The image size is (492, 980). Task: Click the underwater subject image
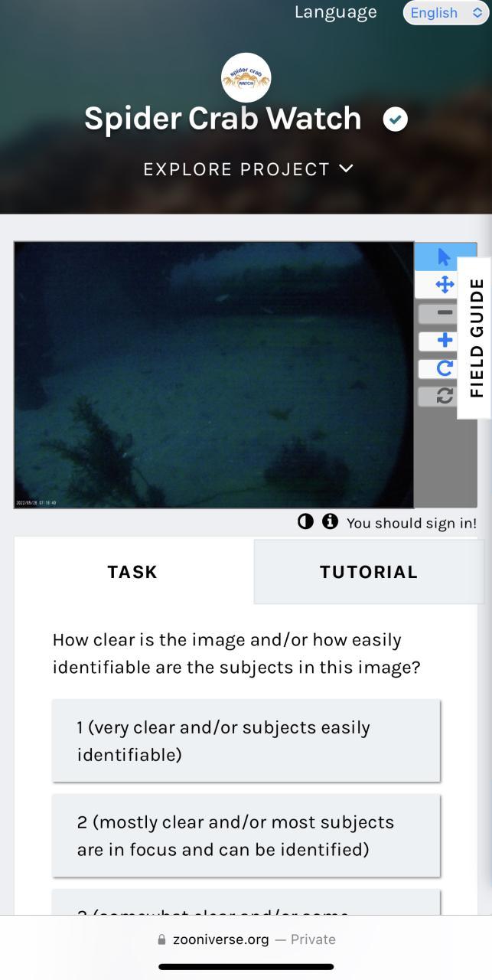point(214,375)
